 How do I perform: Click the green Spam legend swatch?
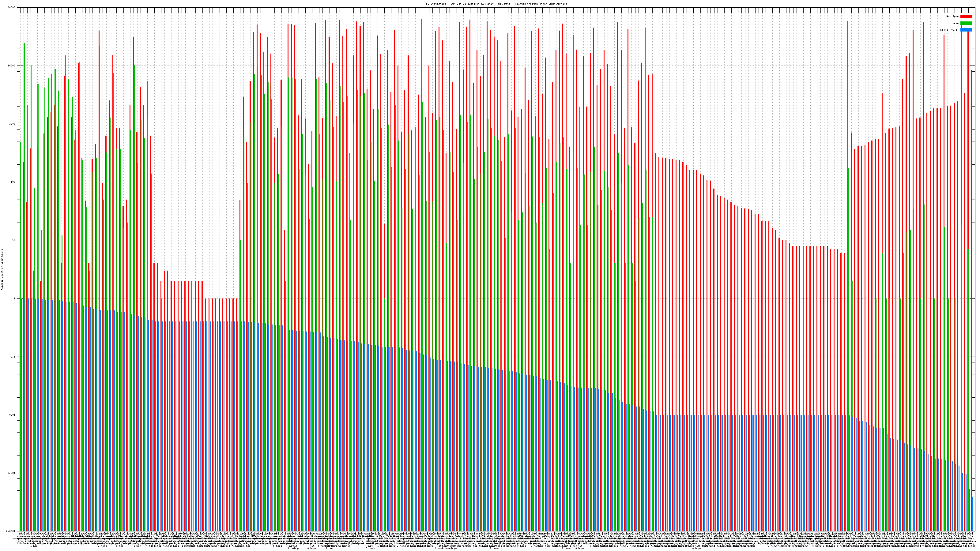(x=966, y=23)
